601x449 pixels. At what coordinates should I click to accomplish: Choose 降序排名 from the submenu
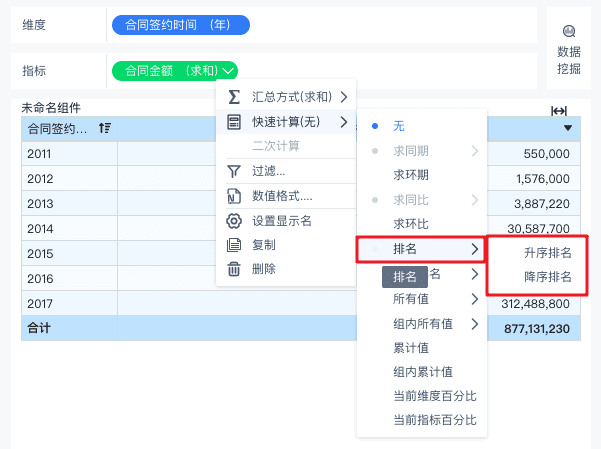click(548, 276)
